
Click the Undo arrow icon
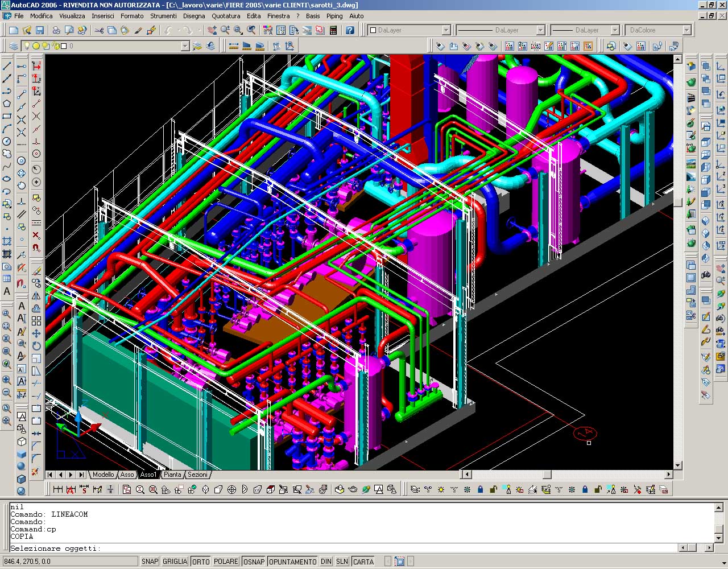point(168,30)
